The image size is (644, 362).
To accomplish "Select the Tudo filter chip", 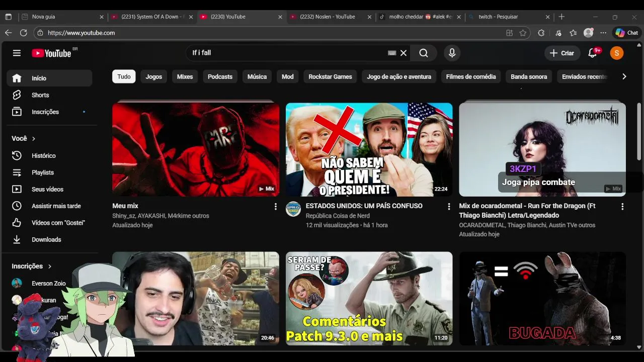I will click(x=124, y=76).
